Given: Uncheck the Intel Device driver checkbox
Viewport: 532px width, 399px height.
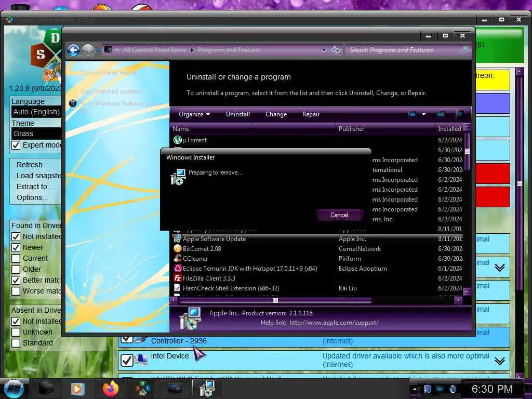Looking at the screenshot, I should tap(127, 360).
